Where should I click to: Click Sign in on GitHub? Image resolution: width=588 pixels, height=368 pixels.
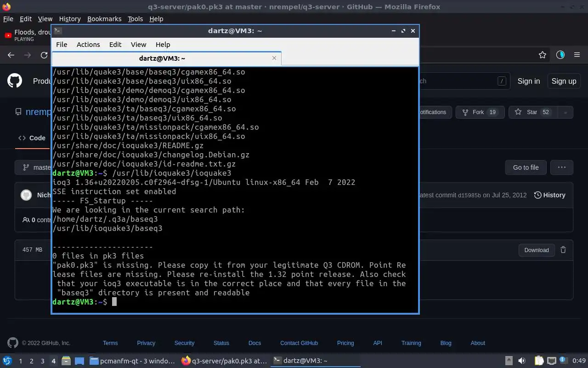528,81
